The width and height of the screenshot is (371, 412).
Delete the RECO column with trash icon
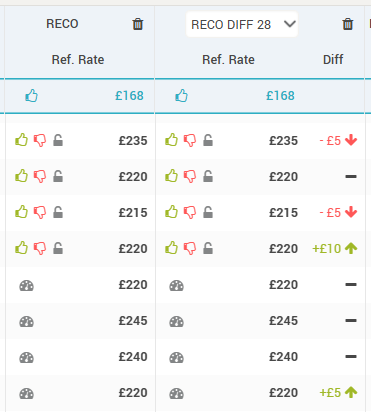138,24
